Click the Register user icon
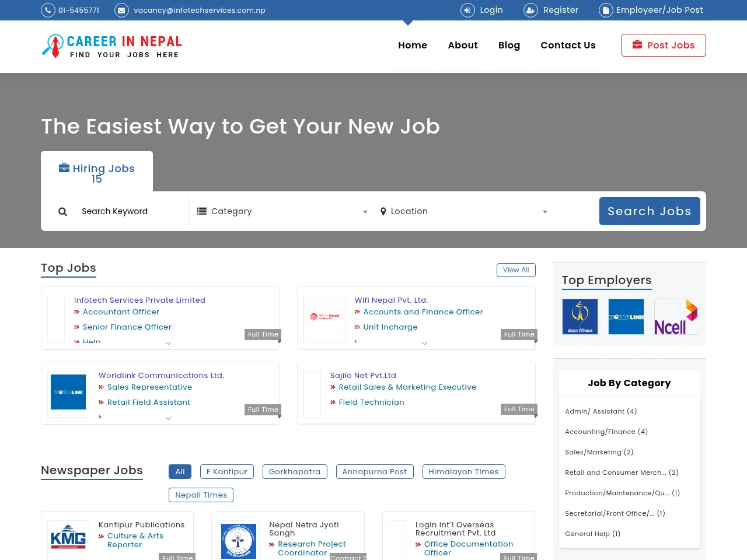 530,10
